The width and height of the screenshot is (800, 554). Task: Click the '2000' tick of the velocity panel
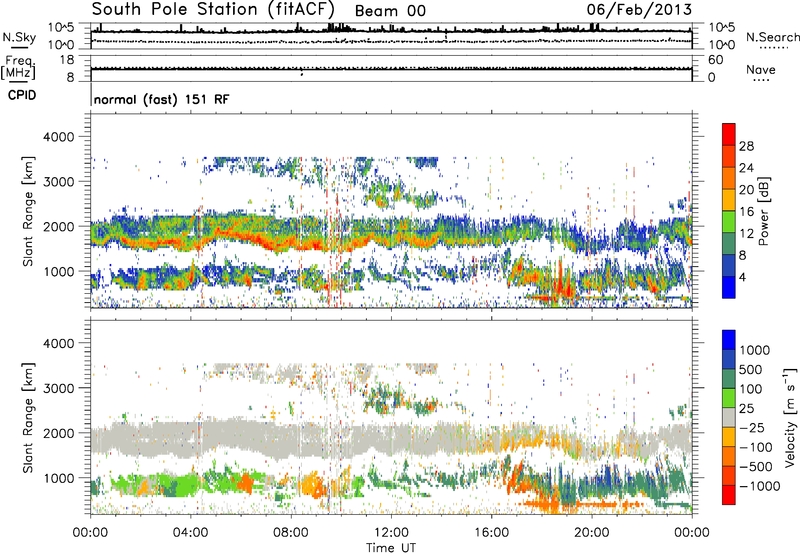coord(58,433)
